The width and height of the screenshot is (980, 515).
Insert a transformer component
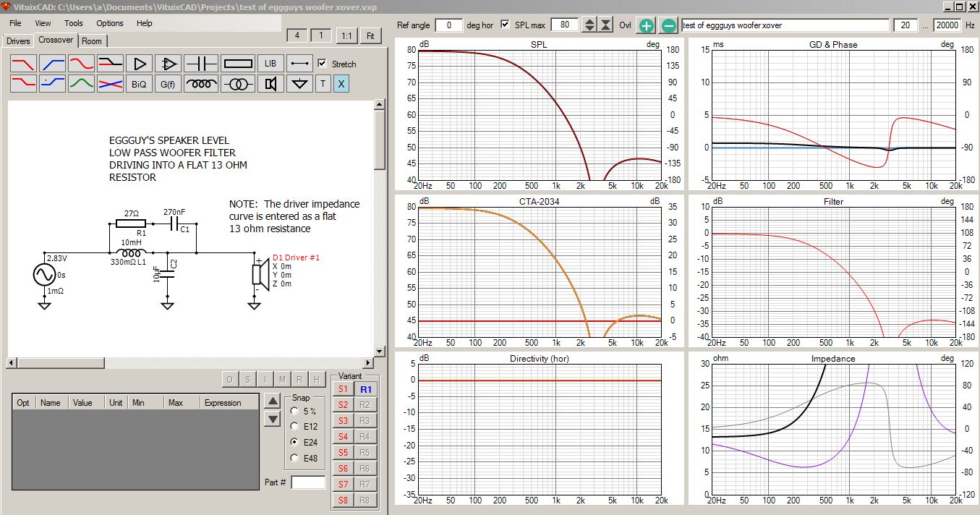pyautogui.click(x=238, y=84)
